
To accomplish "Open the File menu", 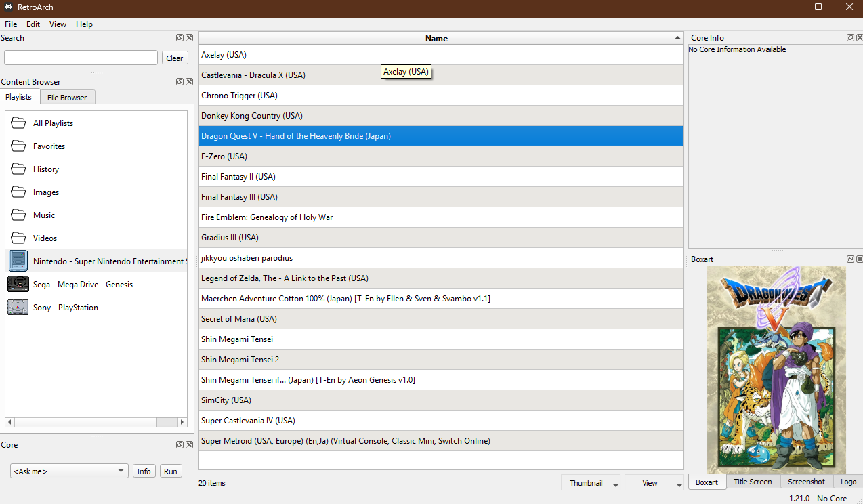I will point(11,24).
